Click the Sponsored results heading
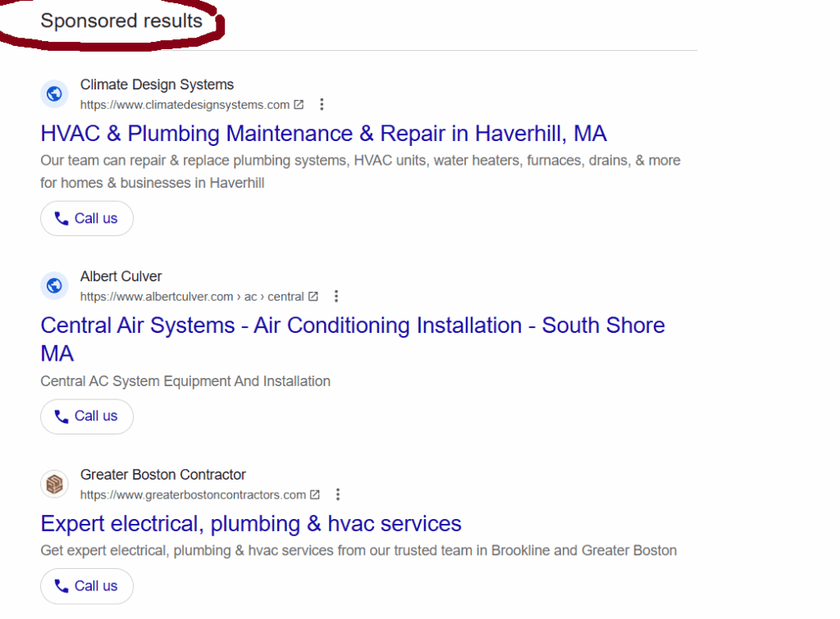This screenshot has height=619, width=840. point(121,20)
